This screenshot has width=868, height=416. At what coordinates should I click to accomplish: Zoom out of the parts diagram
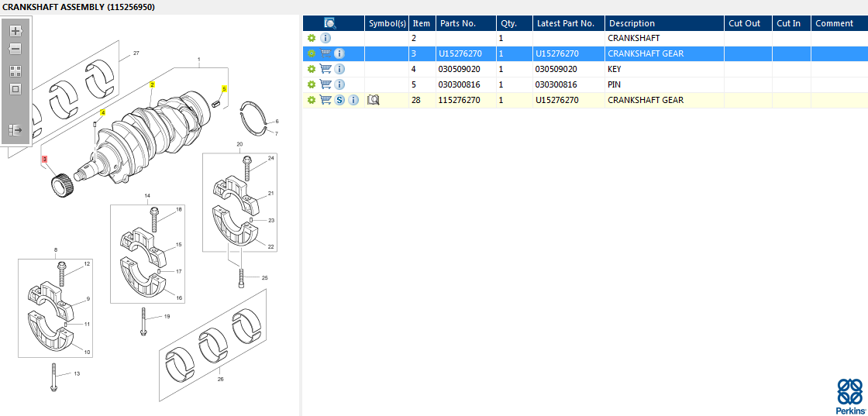point(15,50)
